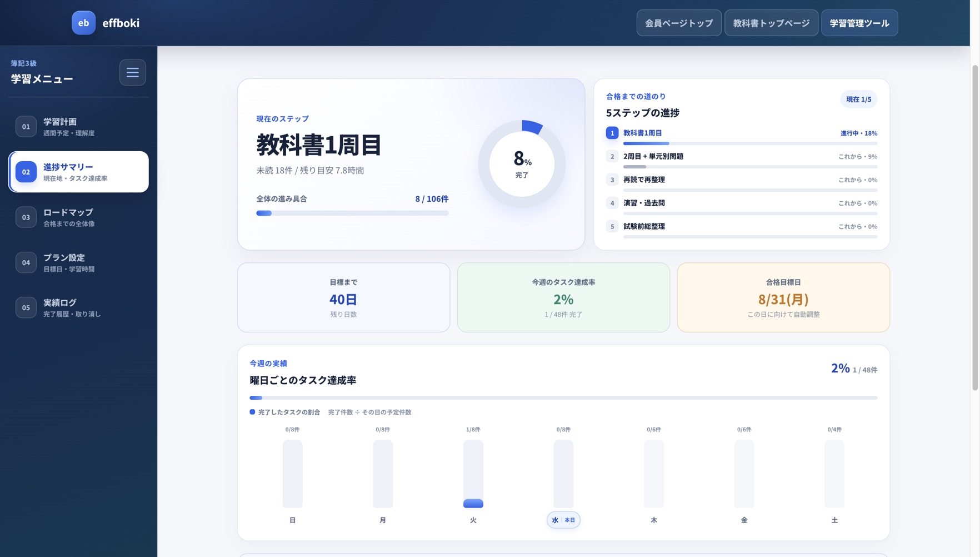Viewport: 980px width, 557px height.
Task: Click the 8 / 106件 count
Action: click(432, 199)
